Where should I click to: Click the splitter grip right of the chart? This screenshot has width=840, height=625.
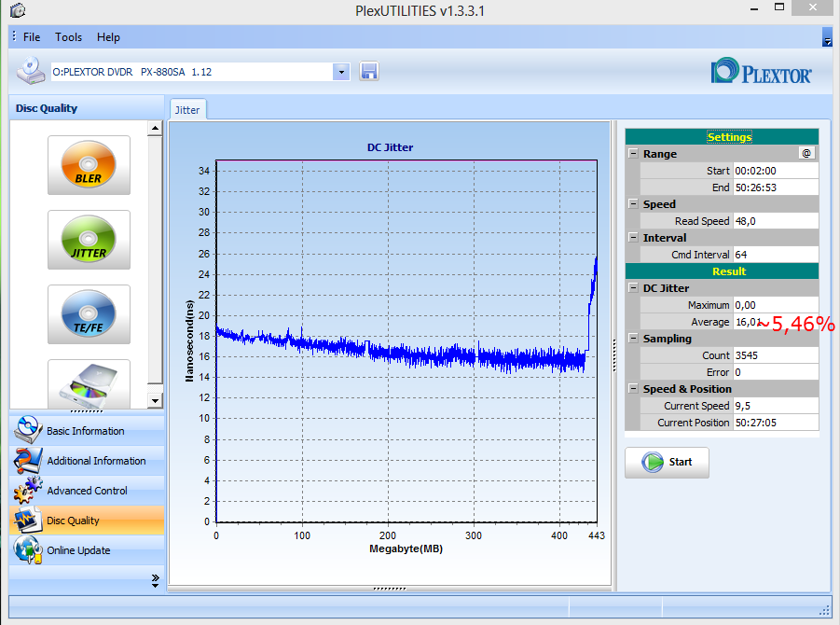point(614,354)
